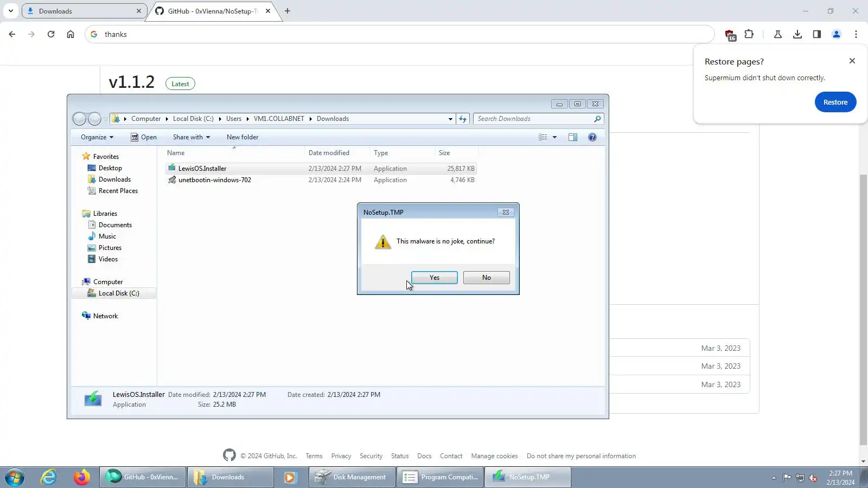This screenshot has height=488, width=868.
Task: Click the GitHub logo in the footer
Action: (229, 455)
